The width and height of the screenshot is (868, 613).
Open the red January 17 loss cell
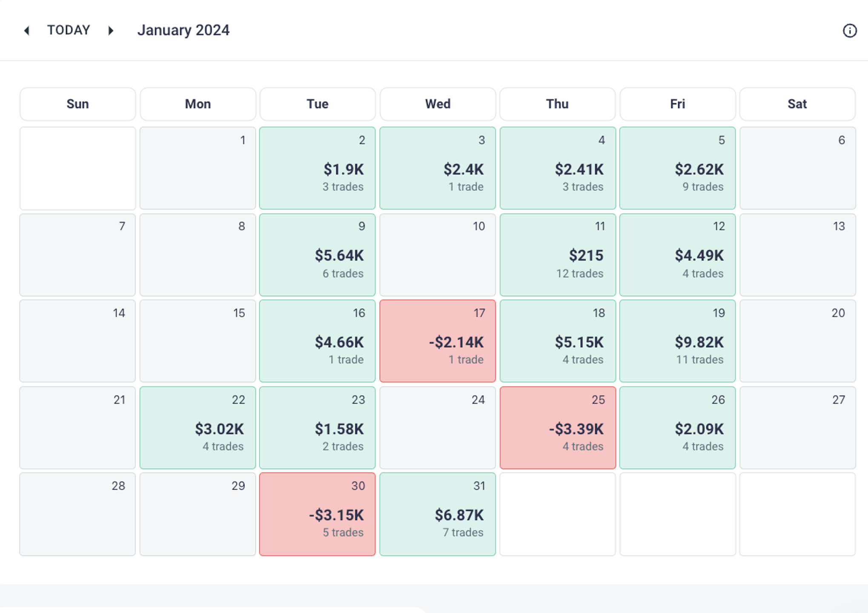coord(438,341)
